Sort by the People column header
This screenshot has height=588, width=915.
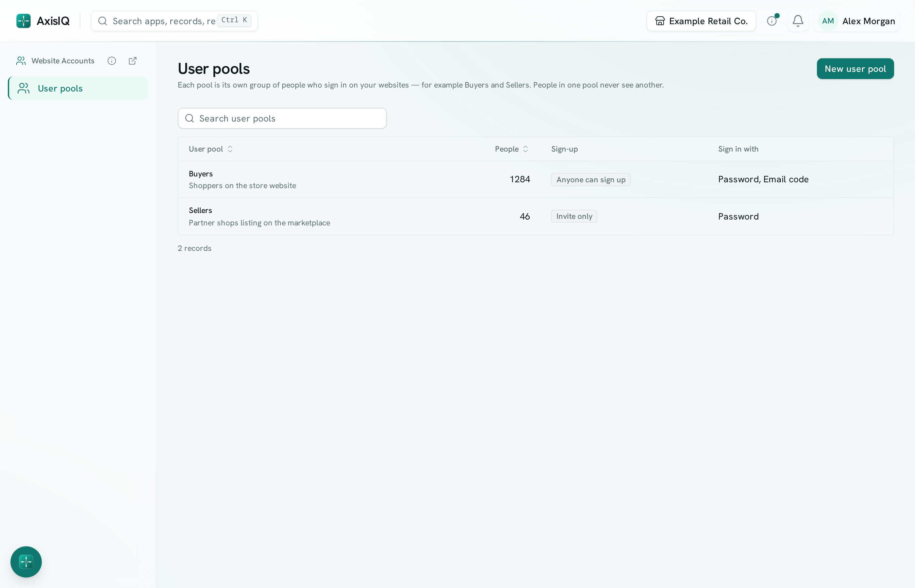(511, 149)
